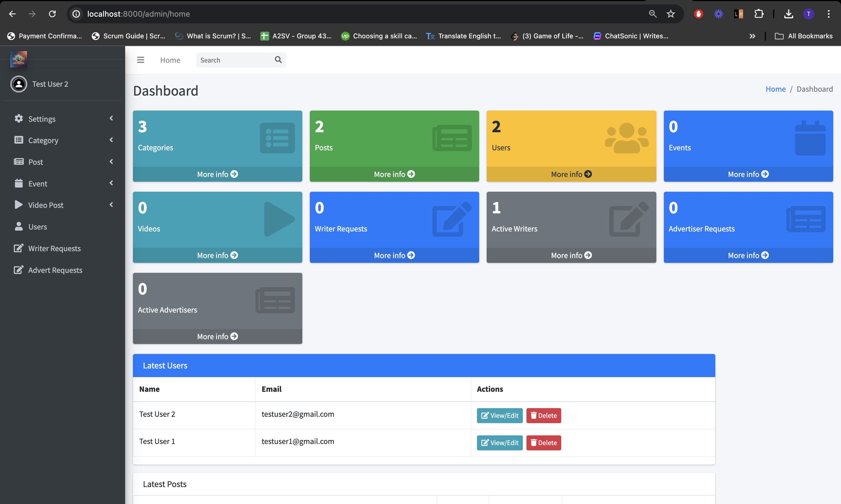Expand the Settings menu chevron

111,118
